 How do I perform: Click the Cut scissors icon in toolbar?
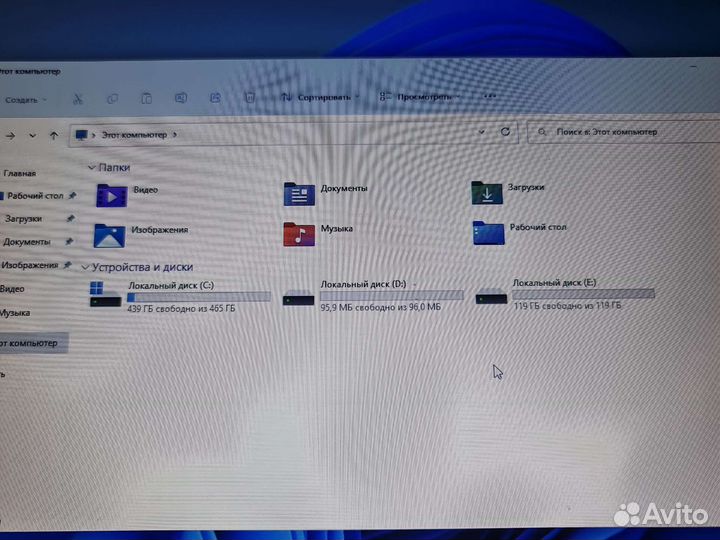[78, 99]
